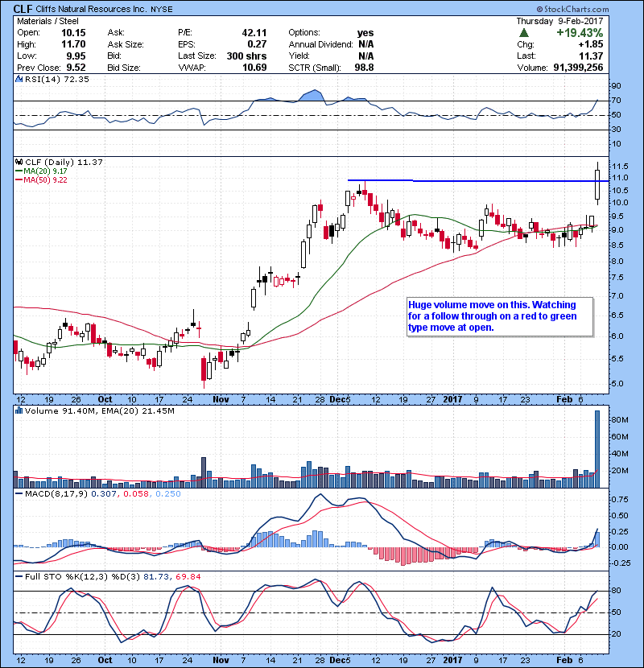Click the blue horizontal resistance line near 11.0
The height and width of the screenshot is (668, 644).
click(477, 180)
